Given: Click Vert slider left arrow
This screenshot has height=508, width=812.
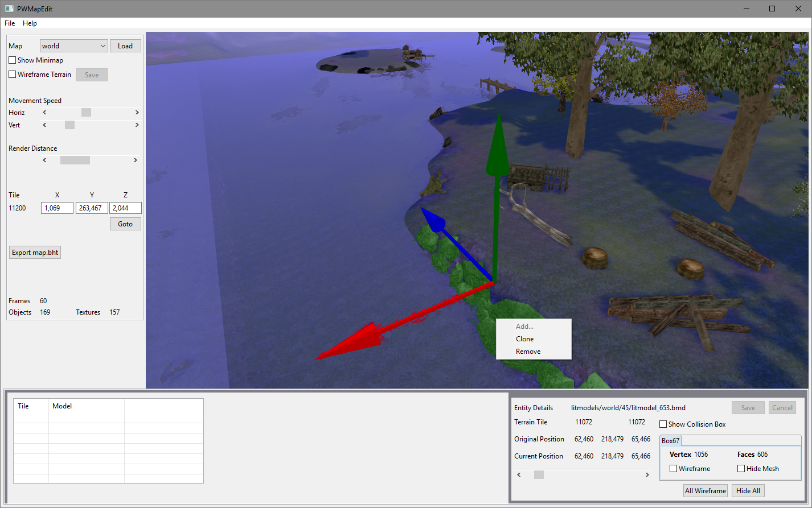Looking at the screenshot, I should (45, 125).
